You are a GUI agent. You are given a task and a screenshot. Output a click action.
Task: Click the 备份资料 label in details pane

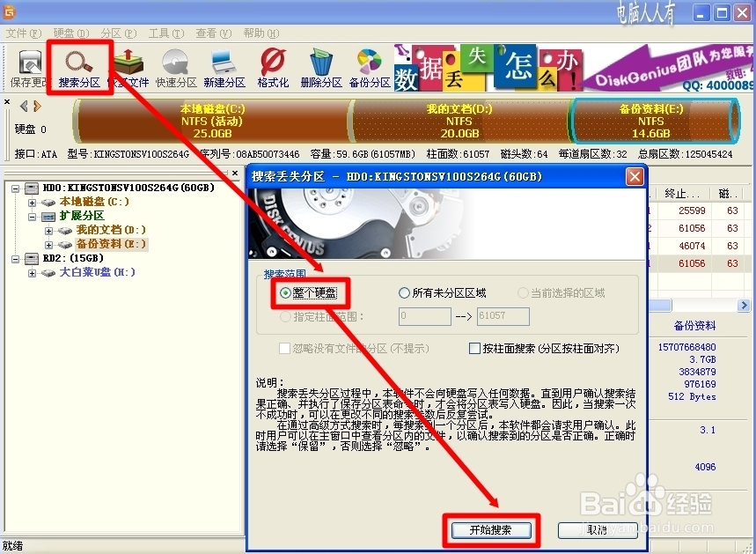pyautogui.click(x=694, y=326)
